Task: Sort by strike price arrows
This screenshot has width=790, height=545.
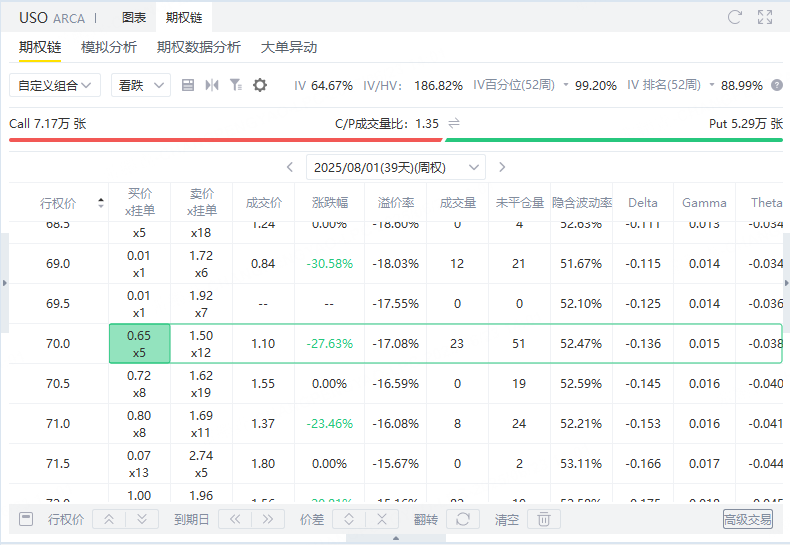Action: coord(101,203)
